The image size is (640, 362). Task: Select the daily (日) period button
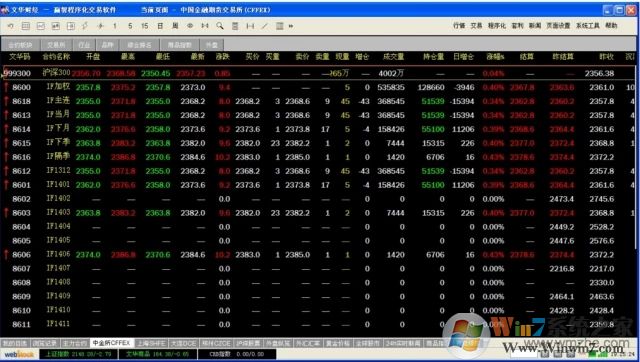point(160,26)
